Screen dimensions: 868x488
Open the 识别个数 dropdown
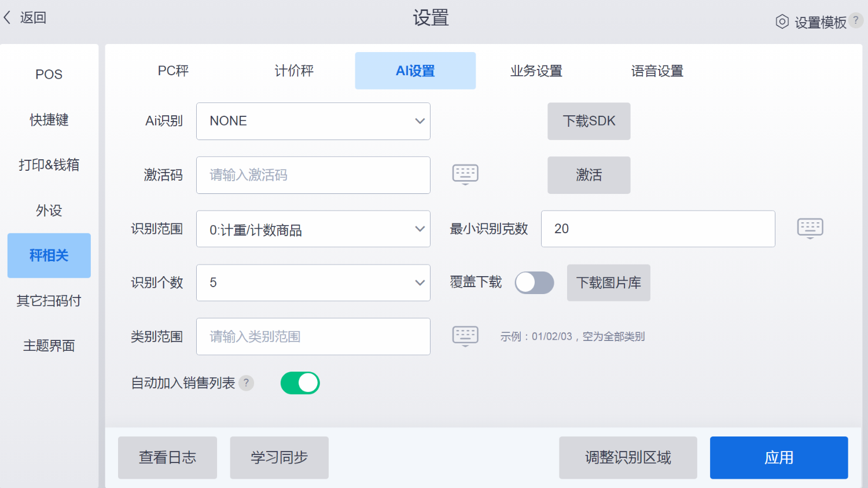[x=313, y=282]
